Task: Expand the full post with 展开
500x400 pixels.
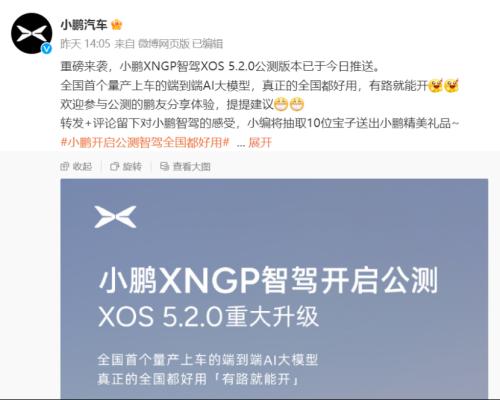Action: (x=260, y=143)
